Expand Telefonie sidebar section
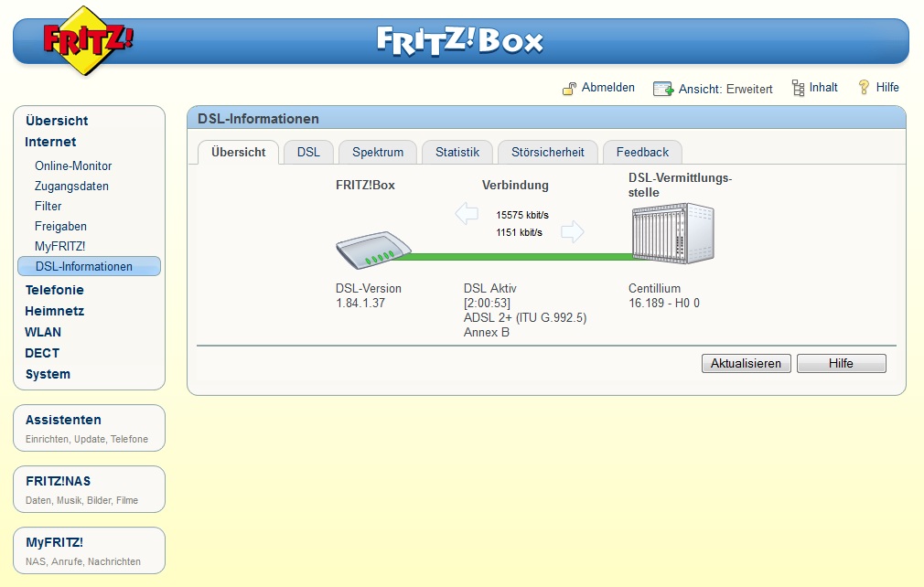 [54, 290]
